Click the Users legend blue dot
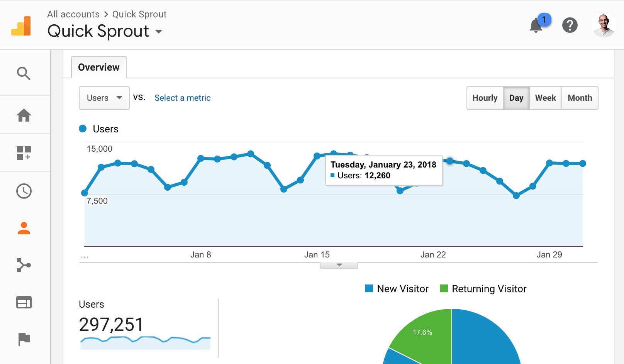The height and width of the screenshot is (364, 624). coord(83,129)
